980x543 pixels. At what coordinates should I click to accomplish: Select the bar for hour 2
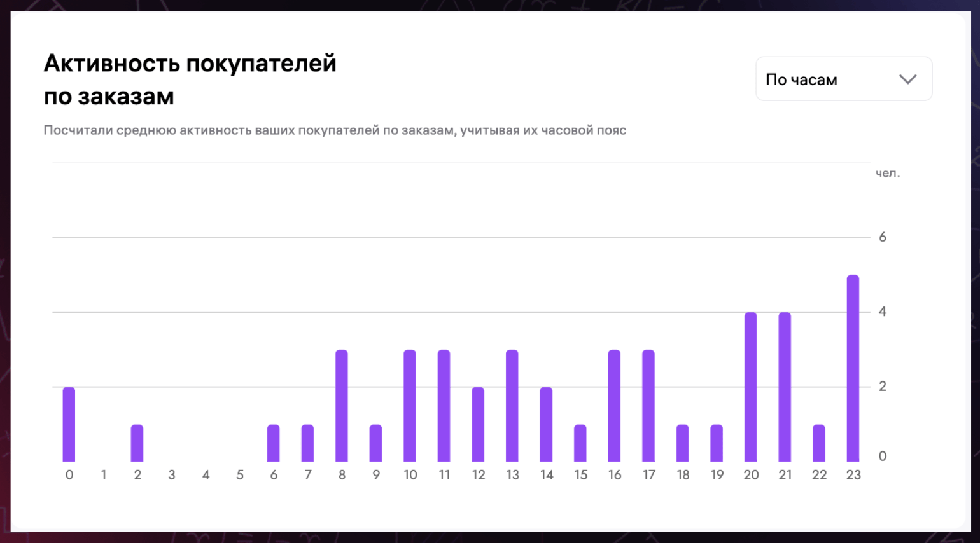(137, 443)
